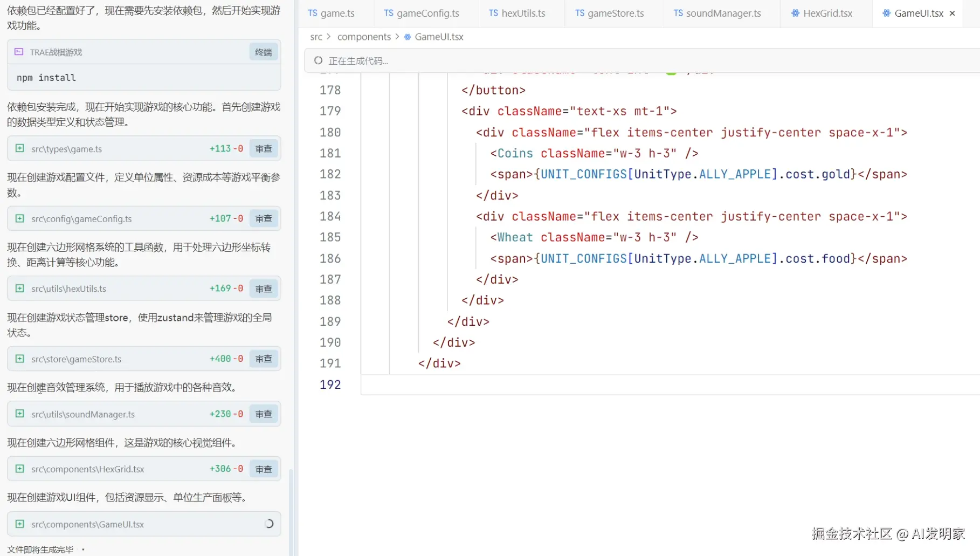The width and height of the screenshot is (980, 556).
Task: Click the 正在生成代码... status text
Action: pos(358,61)
